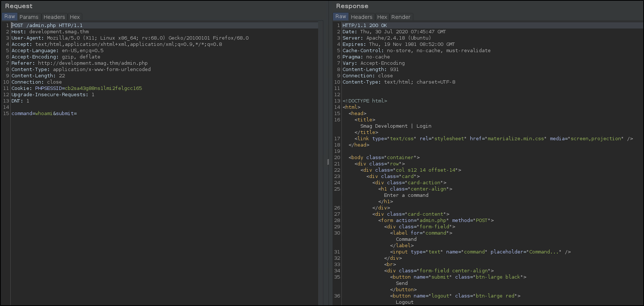The height and width of the screenshot is (306, 644).
Task: Click the request Connection: close line
Action: tap(37, 82)
